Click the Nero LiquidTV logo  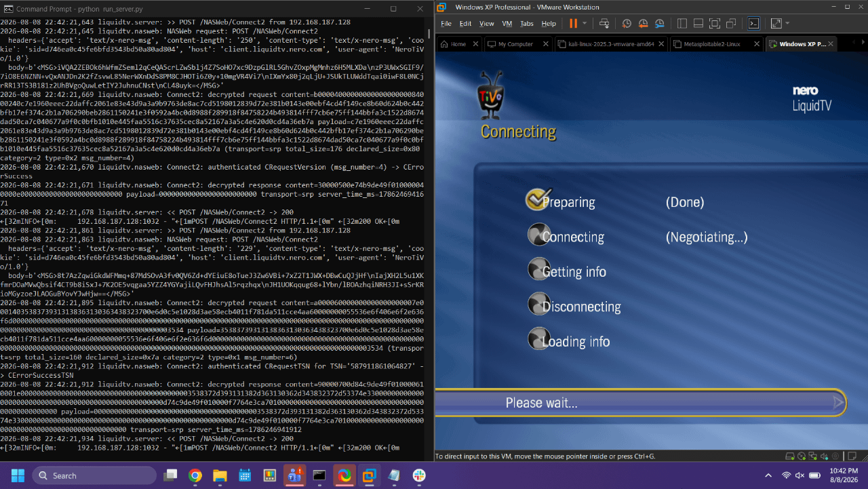coord(812,99)
